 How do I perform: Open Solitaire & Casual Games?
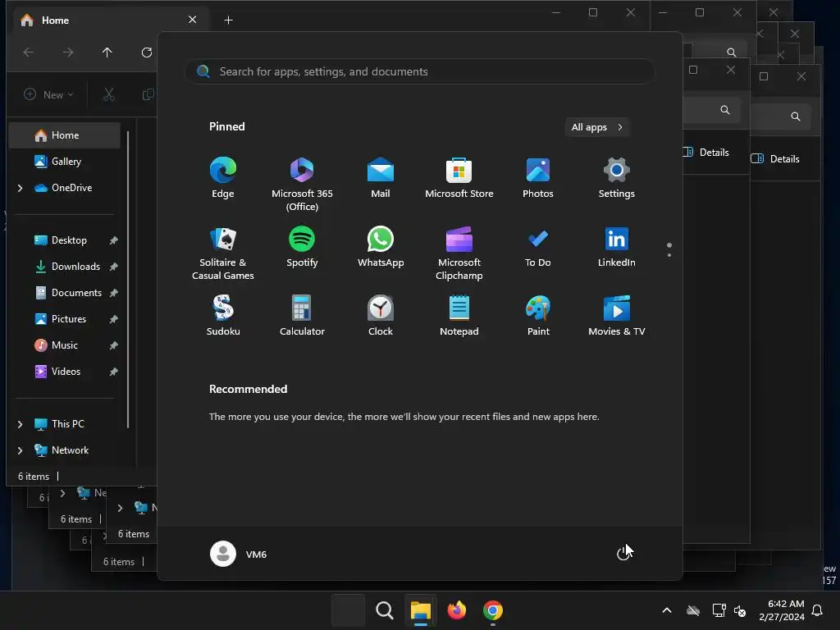click(223, 253)
